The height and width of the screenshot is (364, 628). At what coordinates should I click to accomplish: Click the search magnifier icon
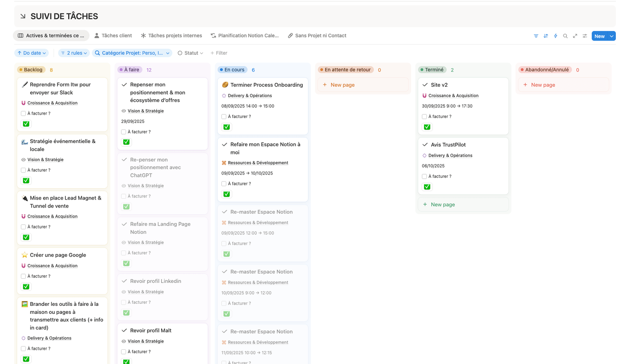tap(565, 36)
